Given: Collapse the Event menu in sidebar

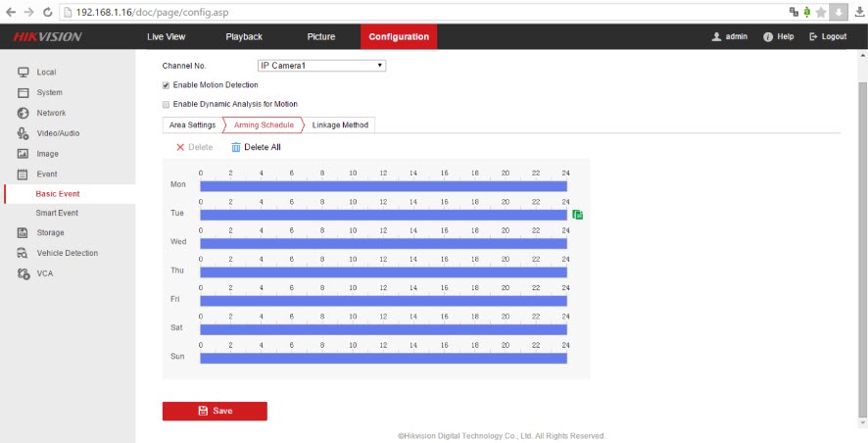Looking at the screenshot, I should [x=46, y=173].
